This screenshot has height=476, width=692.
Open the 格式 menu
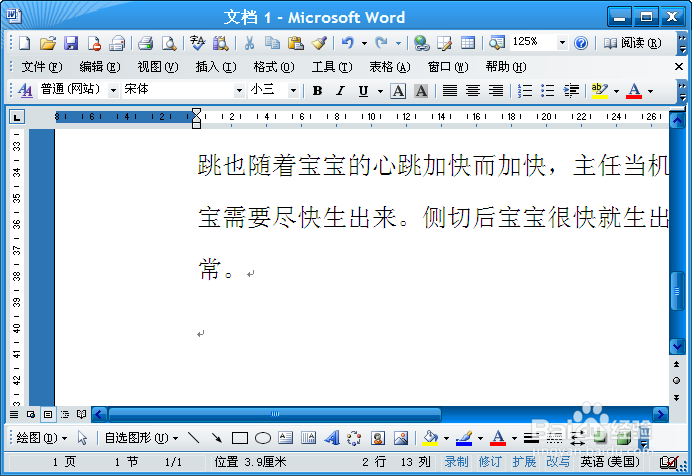(x=274, y=67)
